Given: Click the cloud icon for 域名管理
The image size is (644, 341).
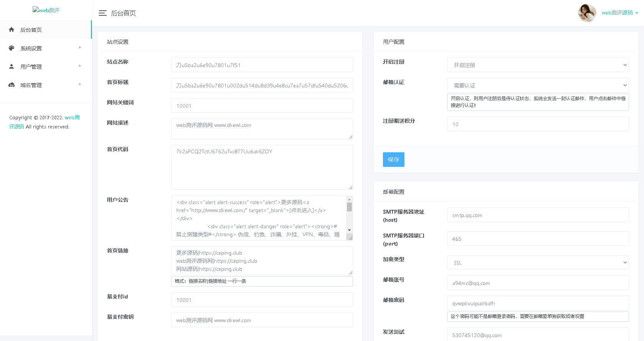Looking at the screenshot, I should click(x=11, y=85).
